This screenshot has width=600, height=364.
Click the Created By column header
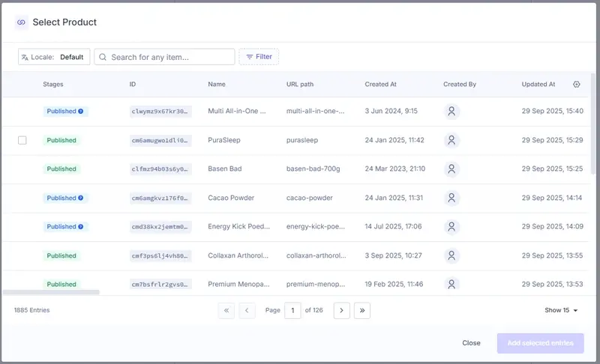click(x=460, y=85)
